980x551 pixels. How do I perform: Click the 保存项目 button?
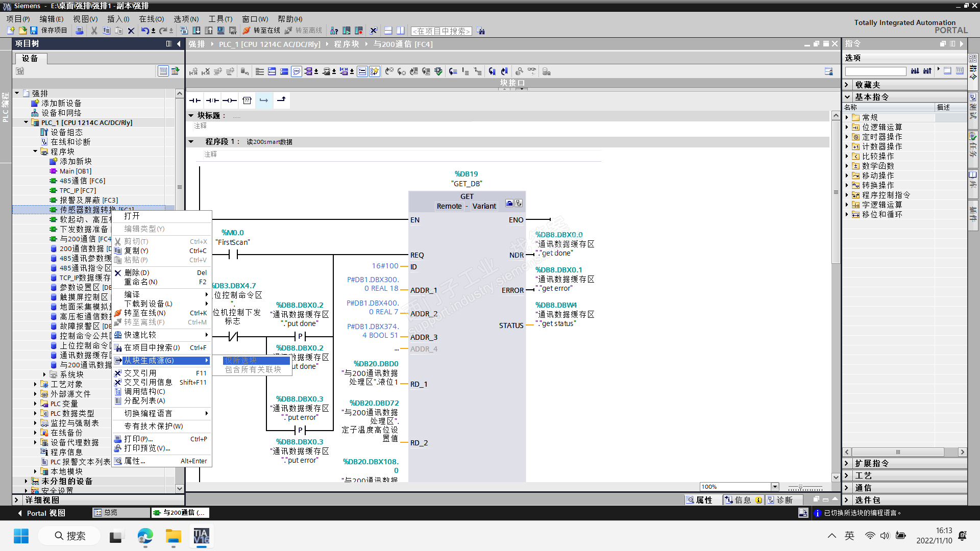48,31
